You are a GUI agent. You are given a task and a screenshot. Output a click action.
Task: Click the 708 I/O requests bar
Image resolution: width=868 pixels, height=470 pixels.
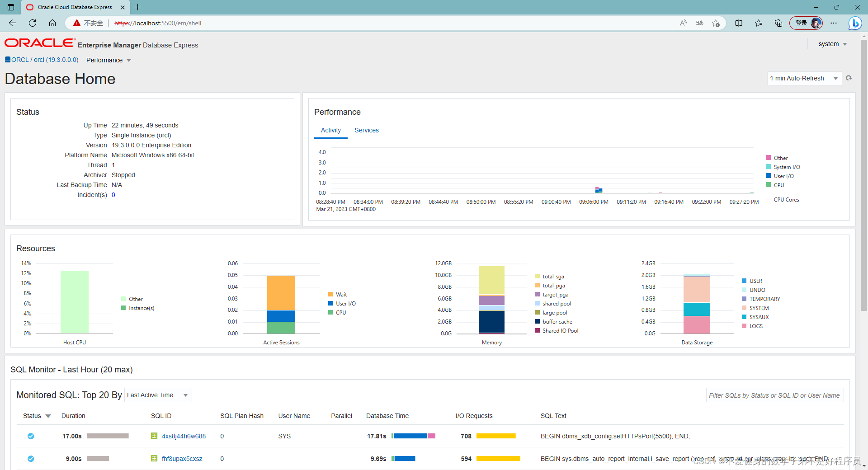pos(496,436)
